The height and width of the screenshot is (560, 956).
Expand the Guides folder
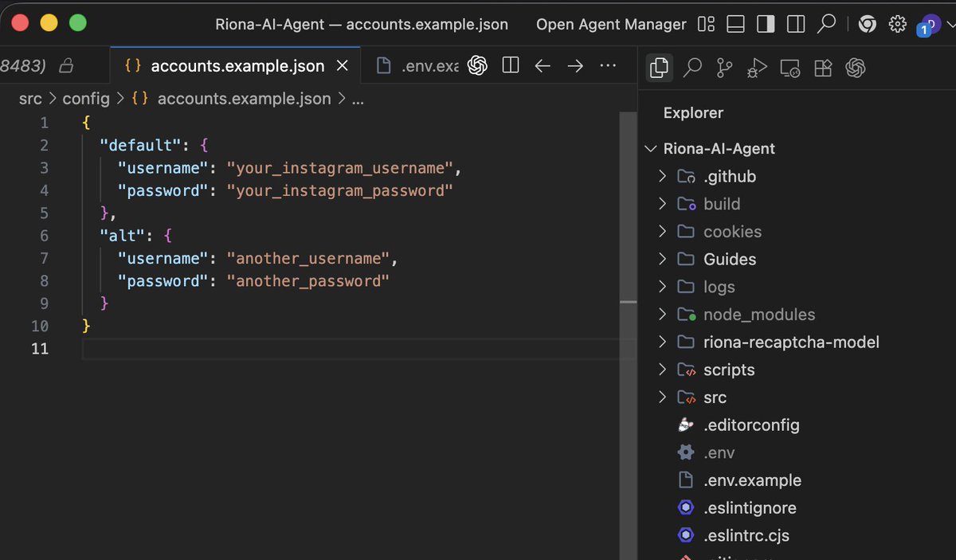[730, 259]
